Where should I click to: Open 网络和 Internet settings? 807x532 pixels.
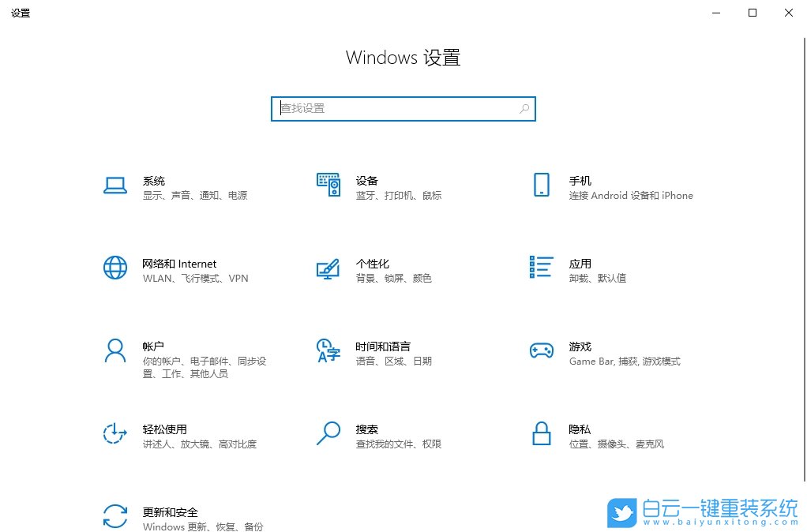179,271
